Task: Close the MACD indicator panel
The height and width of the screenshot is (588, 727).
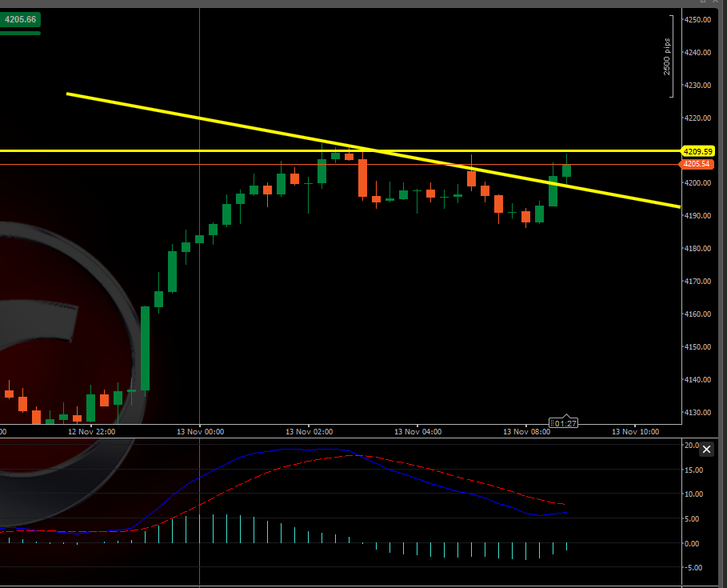Action: (706, 450)
